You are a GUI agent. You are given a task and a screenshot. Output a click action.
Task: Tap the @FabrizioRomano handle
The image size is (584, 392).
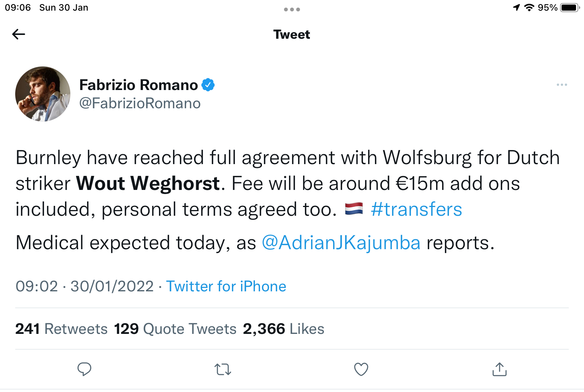[140, 103]
